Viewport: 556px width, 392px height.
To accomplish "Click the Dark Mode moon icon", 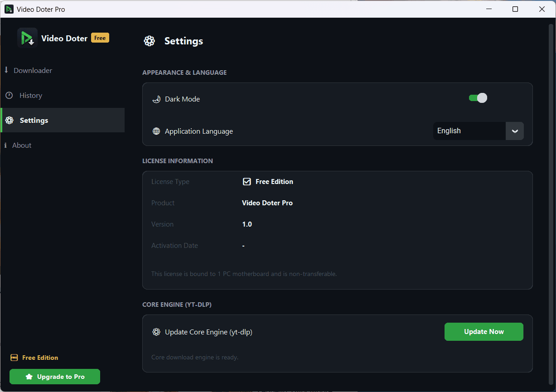I will pos(156,99).
